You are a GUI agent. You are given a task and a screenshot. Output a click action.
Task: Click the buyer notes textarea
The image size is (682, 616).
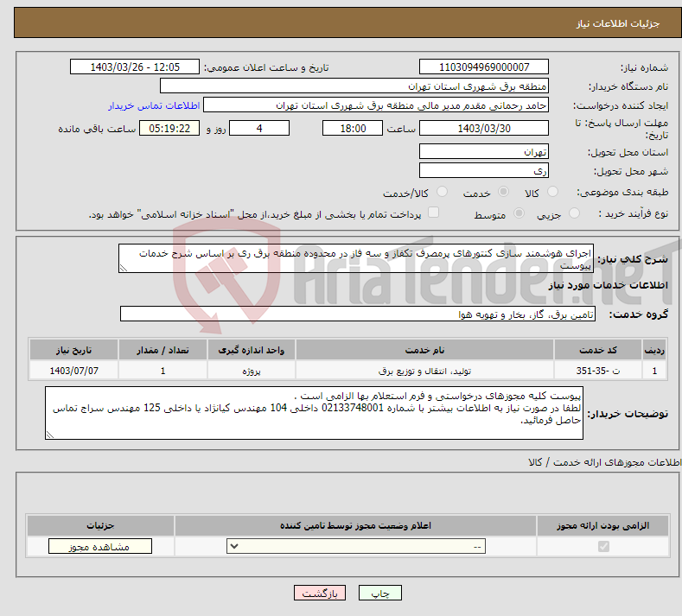tap(314, 413)
